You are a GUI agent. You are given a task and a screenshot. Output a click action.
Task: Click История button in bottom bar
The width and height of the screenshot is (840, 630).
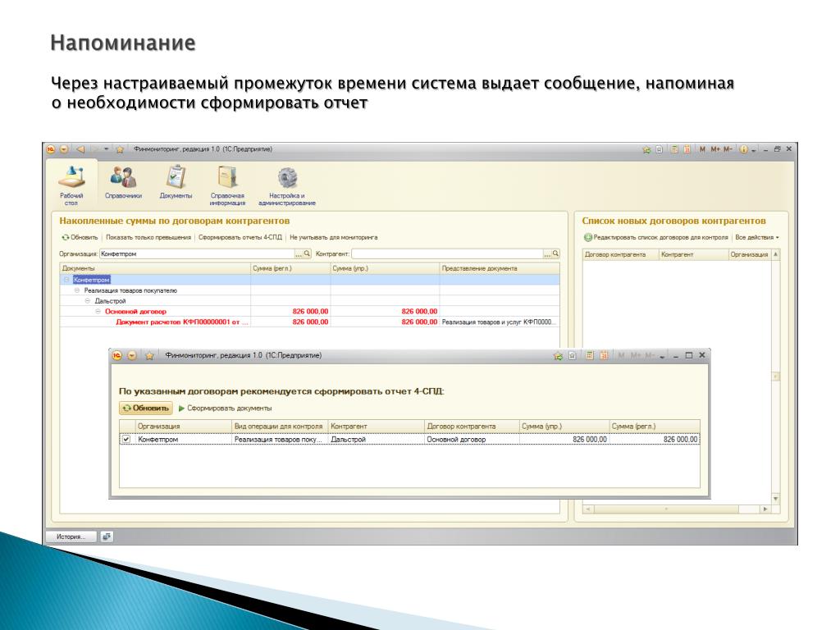tap(71, 536)
